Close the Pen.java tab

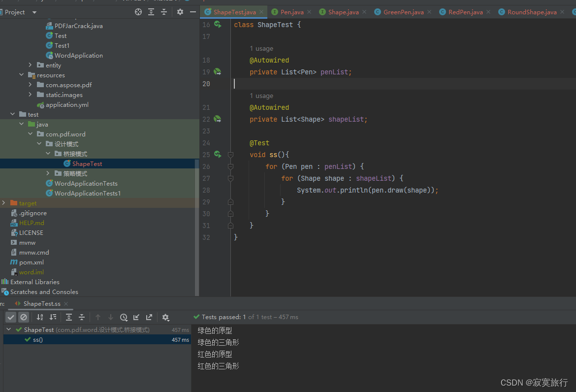pyautogui.click(x=309, y=12)
